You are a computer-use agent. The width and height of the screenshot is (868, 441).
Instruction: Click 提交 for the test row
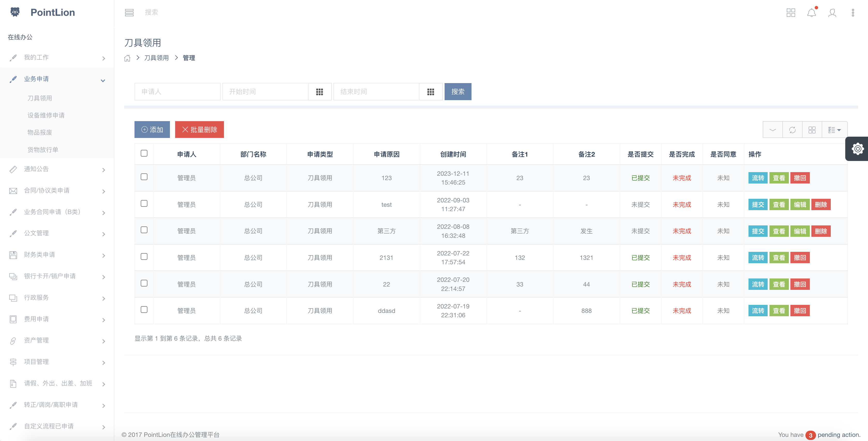pyautogui.click(x=758, y=205)
